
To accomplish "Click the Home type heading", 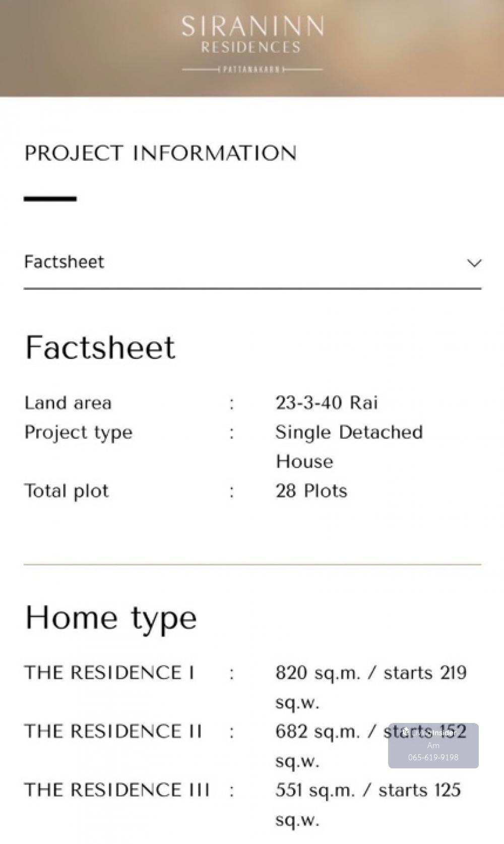I will tap(111, 618).
